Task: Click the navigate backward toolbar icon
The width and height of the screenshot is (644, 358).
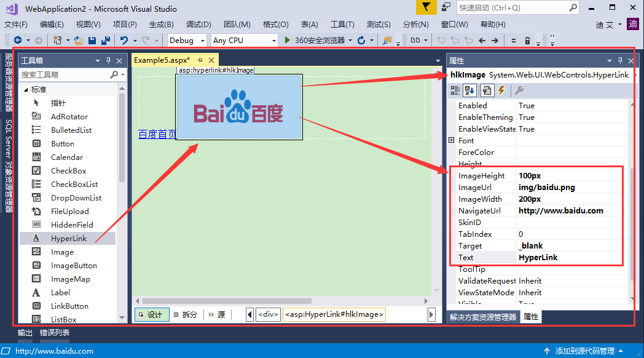Action: [18, 40]
